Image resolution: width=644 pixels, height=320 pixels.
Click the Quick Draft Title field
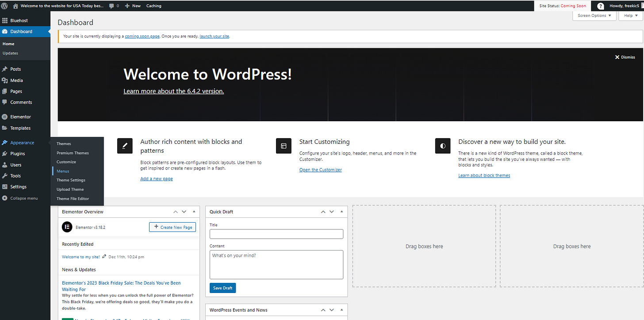pos(276,234)
